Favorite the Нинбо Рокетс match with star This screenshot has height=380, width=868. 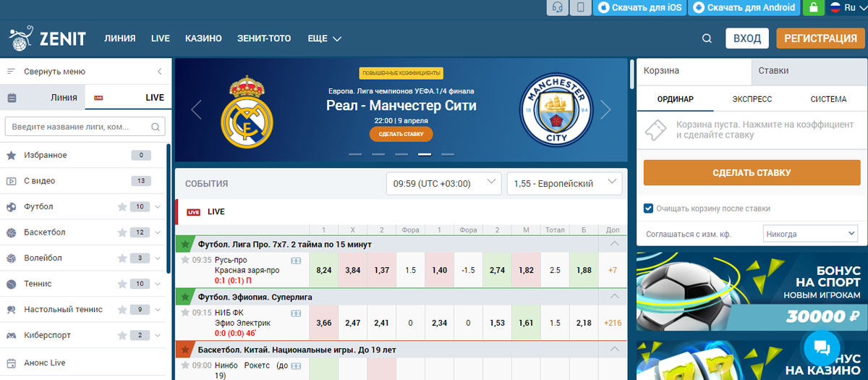coord(185,366)
